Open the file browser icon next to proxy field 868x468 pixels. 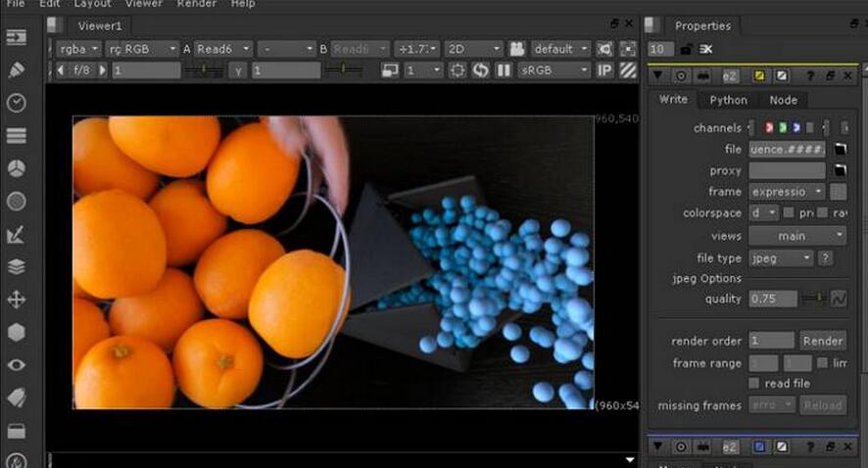[840, 170]
